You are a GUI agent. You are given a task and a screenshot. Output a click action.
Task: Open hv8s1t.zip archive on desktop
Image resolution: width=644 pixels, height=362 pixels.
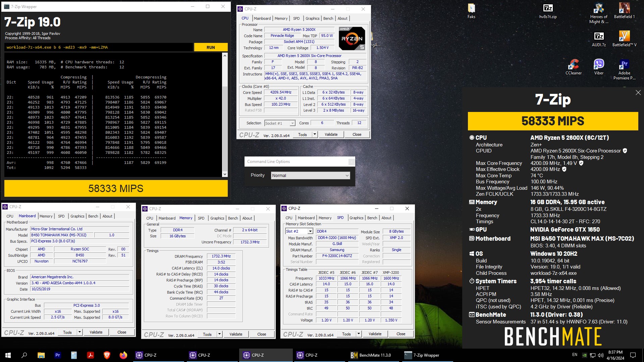[x=548, y=11]
